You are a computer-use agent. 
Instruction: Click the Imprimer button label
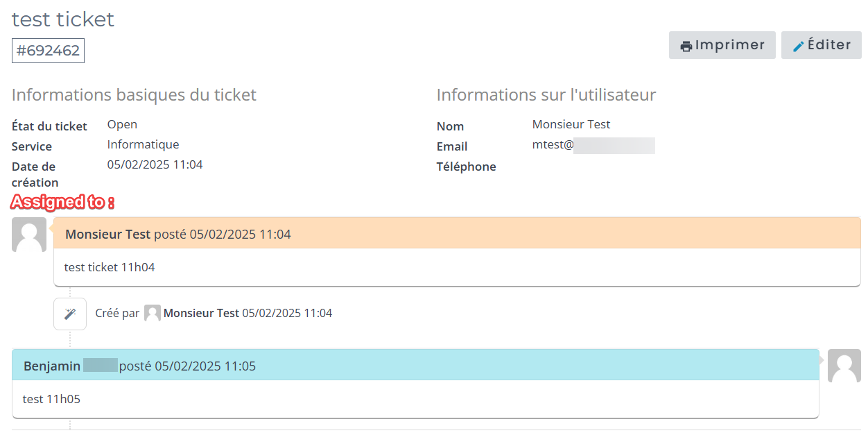[729, 45]
